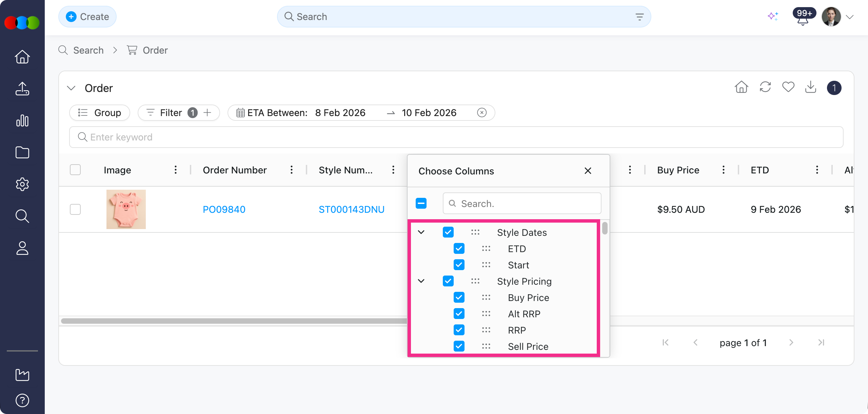Click the refresh icon in Order panel
Screen dimensions: 868x414
point(765,87)
